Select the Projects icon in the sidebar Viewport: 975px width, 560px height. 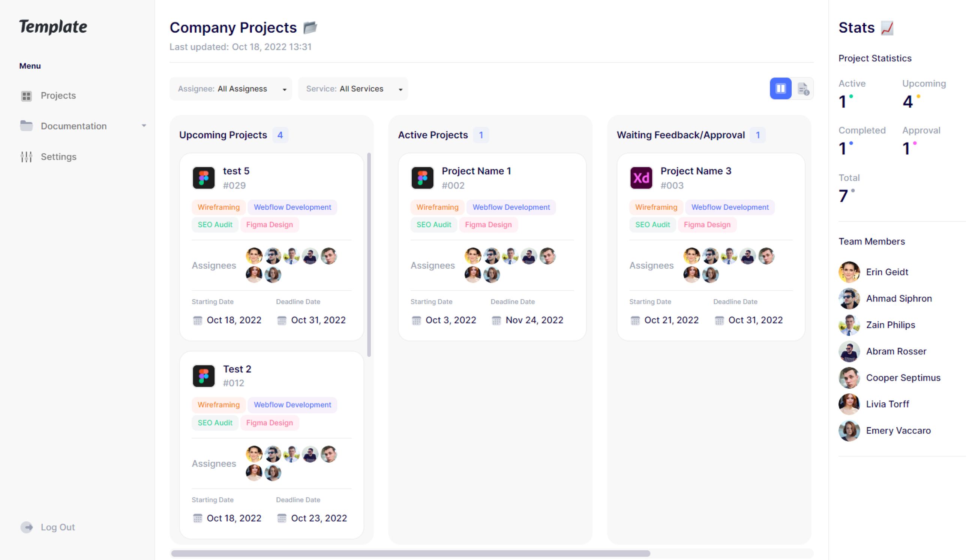point(26,96)
